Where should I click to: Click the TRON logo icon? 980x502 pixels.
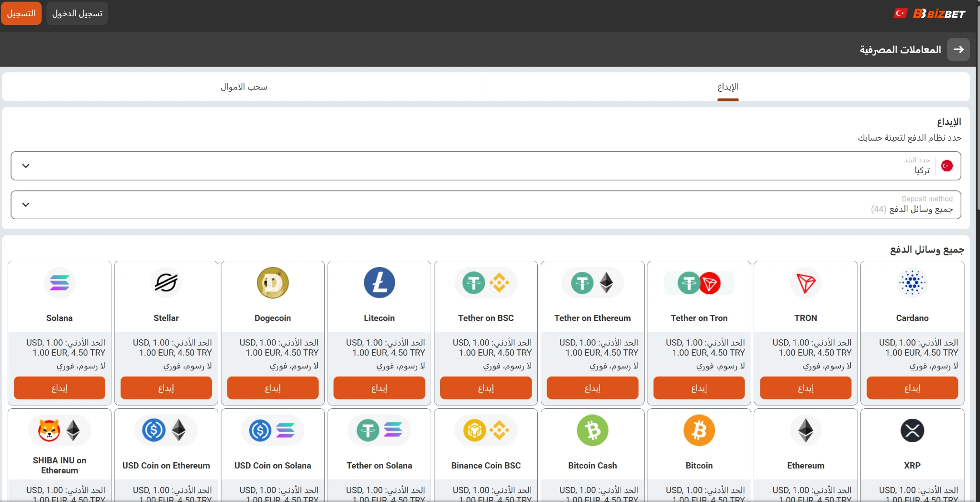(x=806, y=283)
